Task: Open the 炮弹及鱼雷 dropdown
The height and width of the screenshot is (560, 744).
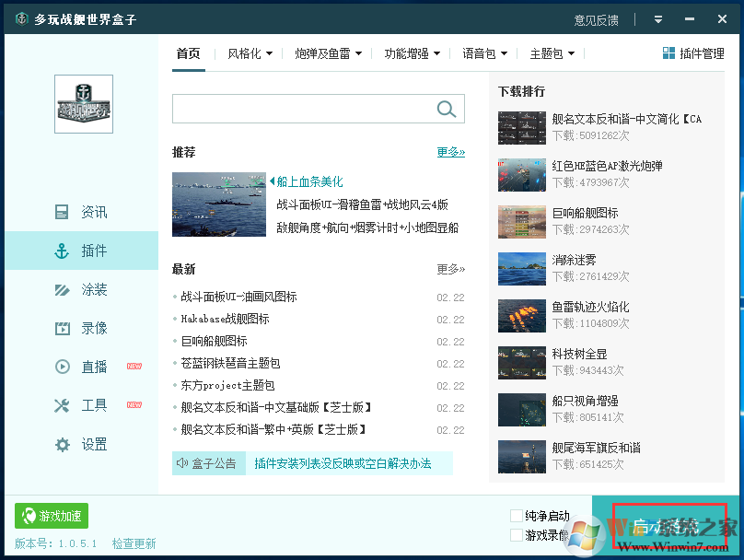Action: pyautogui.click(x=324, y=52)
